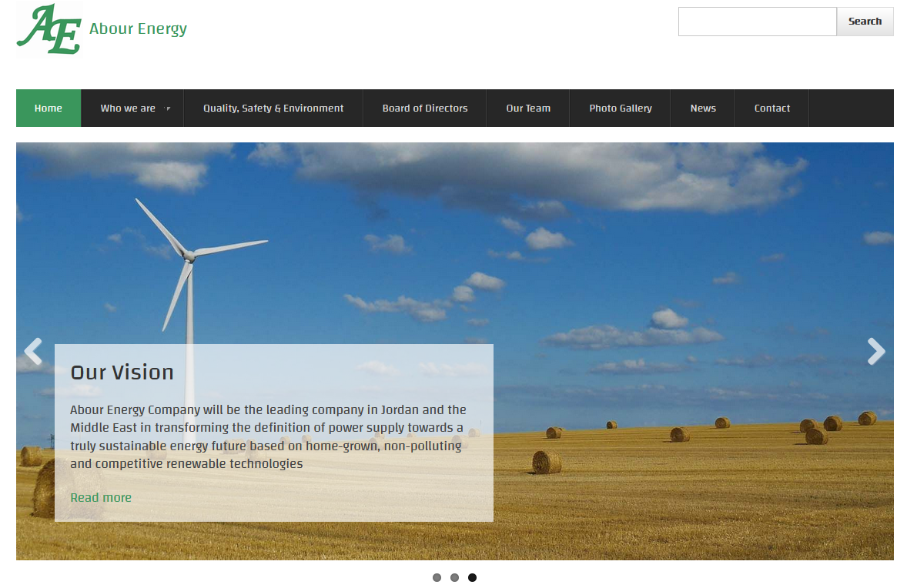Open the Who we are menu item
The width and height of the screenshot is (917, 588).
pyautogui.click(x=132, y=108)
